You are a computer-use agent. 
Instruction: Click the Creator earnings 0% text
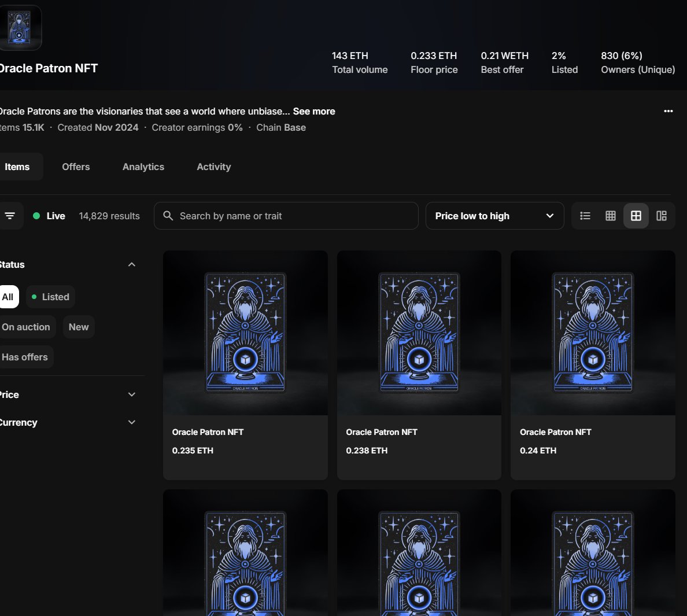(197, 127)
